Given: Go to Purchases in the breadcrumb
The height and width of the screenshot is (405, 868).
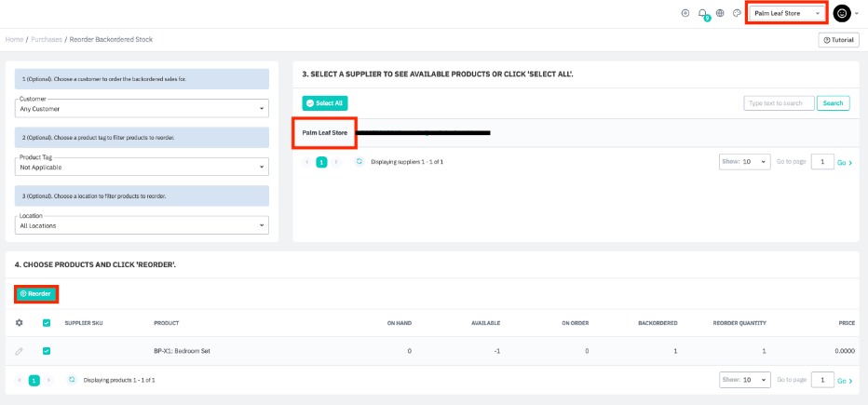Looking at the screenshot, I should pos(47,40).
